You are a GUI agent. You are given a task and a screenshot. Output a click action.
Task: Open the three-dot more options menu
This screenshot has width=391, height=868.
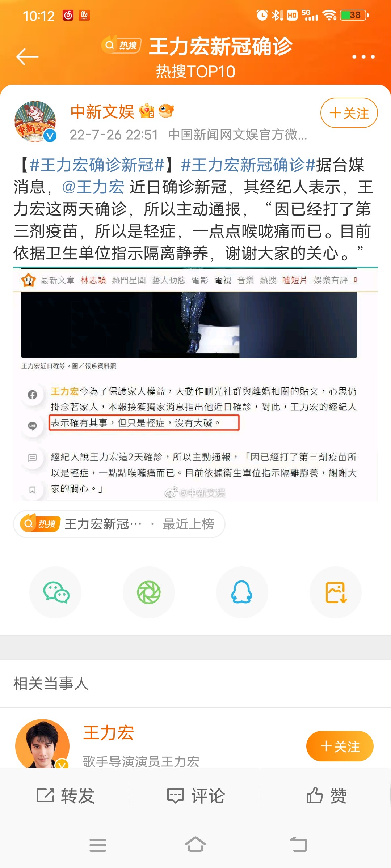(363, 57)
